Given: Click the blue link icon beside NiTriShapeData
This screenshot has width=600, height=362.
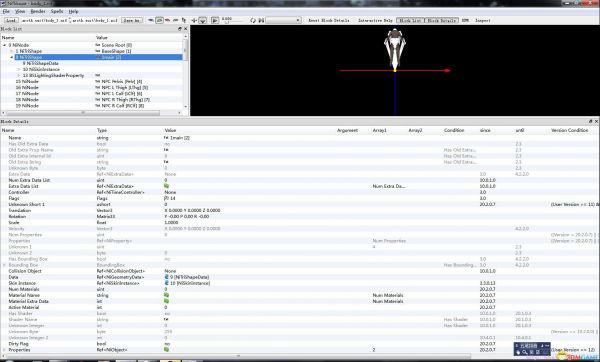Looking at the screenshot, I should point(166,277).
